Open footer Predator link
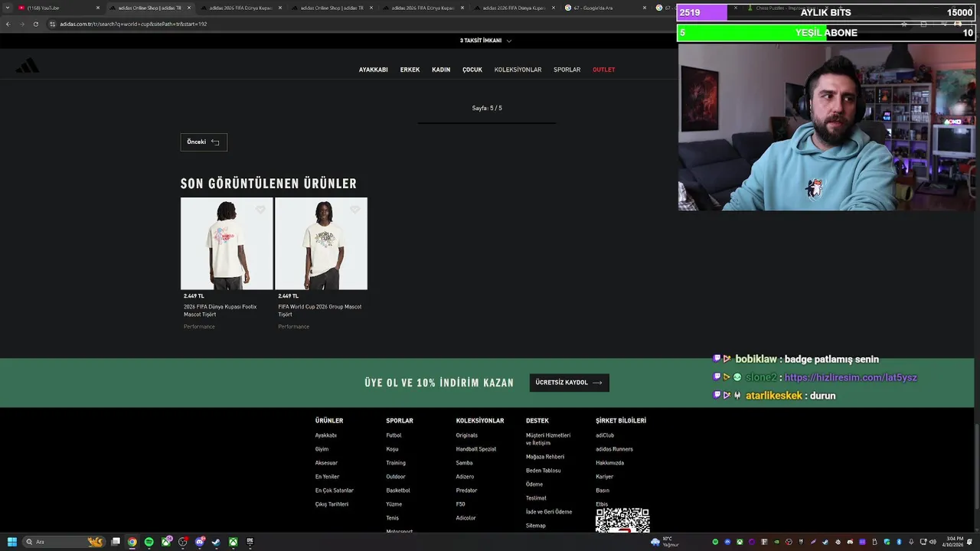The image size is (980, 551). 466,491
